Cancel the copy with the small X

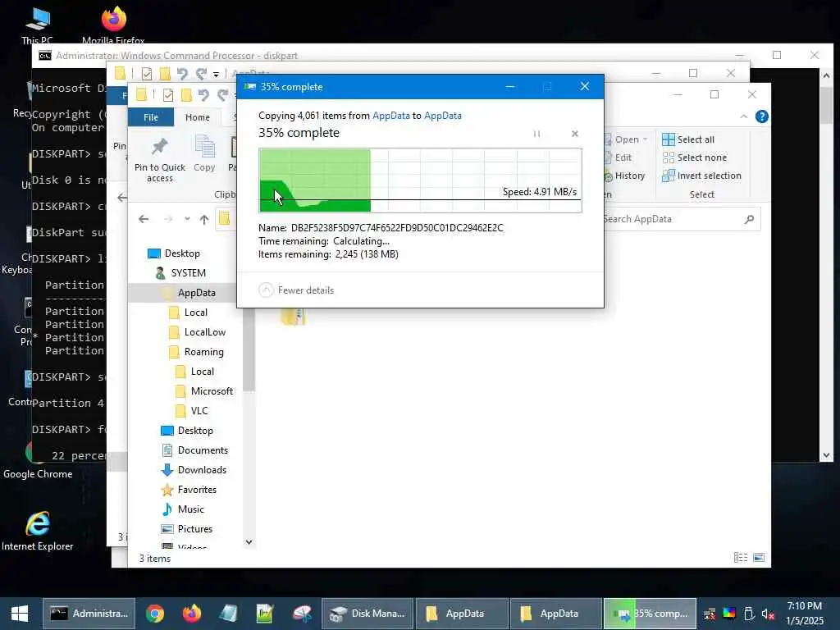coord(575,134)
